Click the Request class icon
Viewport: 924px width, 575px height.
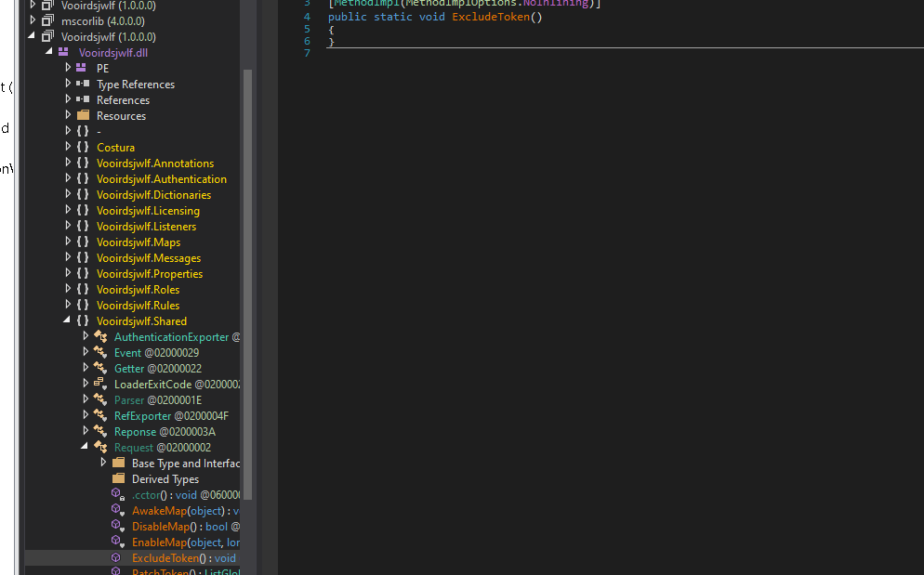click(100, 447)
